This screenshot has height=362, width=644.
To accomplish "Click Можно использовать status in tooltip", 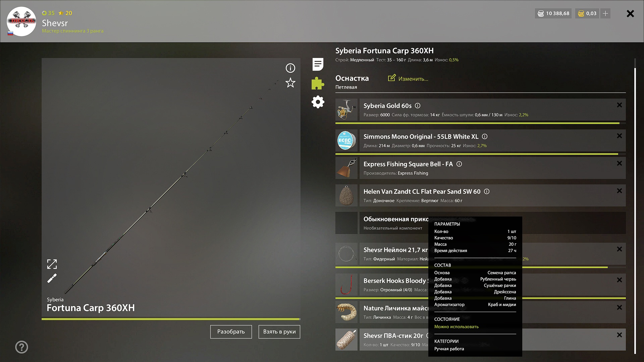I will click(457, 326).
